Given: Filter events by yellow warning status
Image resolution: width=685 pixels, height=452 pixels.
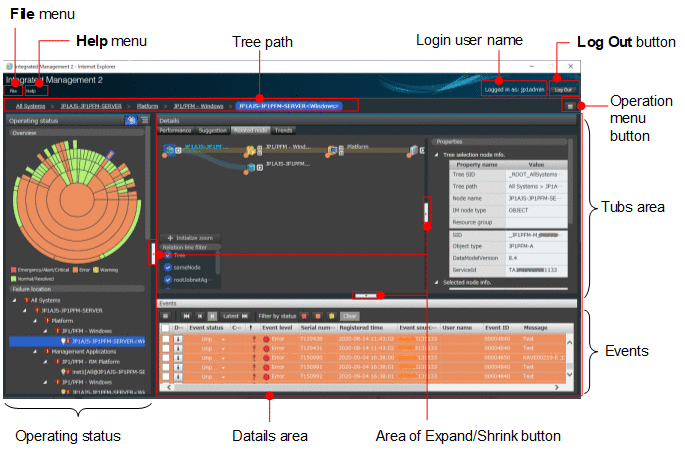Looking at the screenshot, I should pos(332,316).
